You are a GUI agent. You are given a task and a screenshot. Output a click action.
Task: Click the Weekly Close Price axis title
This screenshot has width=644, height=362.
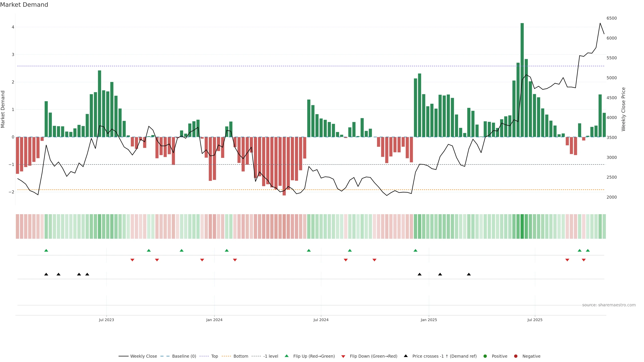[x=624, y=109]
